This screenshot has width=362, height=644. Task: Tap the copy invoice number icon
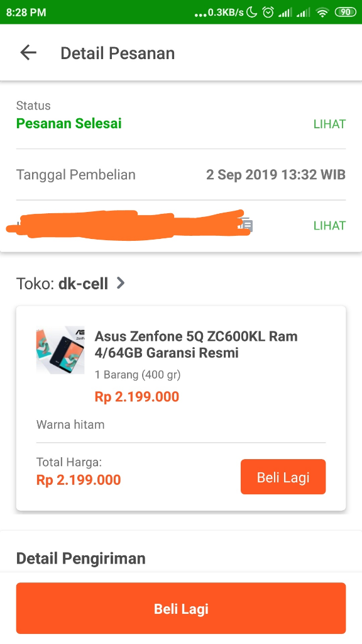(x=246, y=225)
